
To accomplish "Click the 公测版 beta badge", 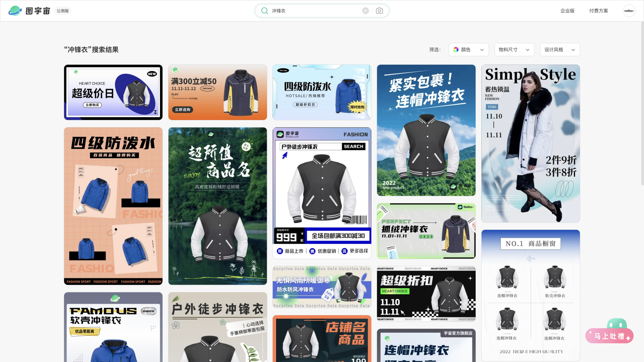I will point(63,11).
